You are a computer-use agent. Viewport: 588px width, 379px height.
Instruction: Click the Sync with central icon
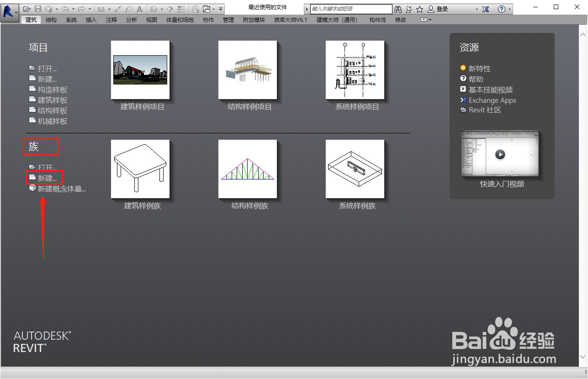click(x=49, y=9)
